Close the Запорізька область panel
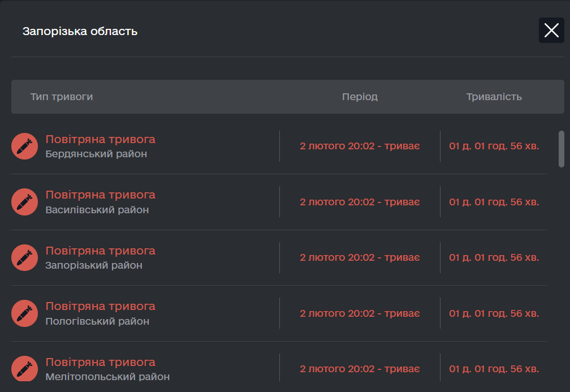This screenshot has height=392, width=570. tap(551, 31)
